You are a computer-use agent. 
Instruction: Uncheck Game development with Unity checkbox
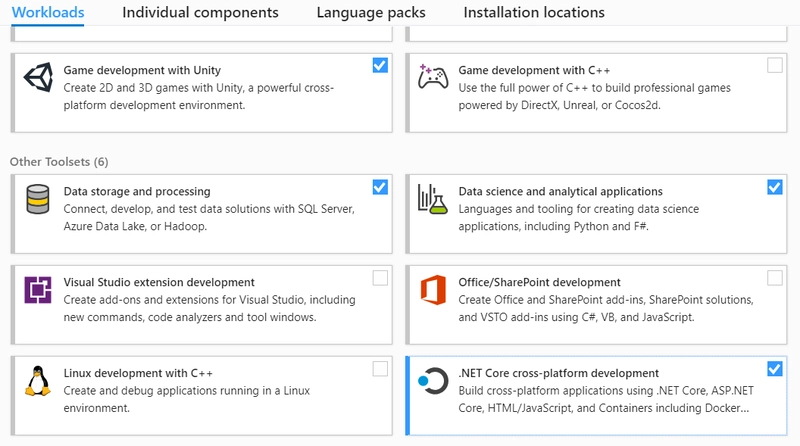pos(380,65)
